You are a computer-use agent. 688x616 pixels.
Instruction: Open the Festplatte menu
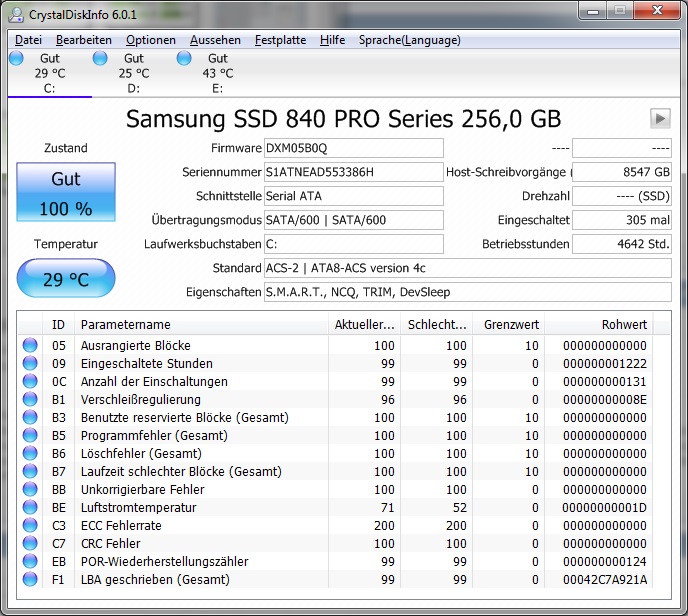(280, 40)
